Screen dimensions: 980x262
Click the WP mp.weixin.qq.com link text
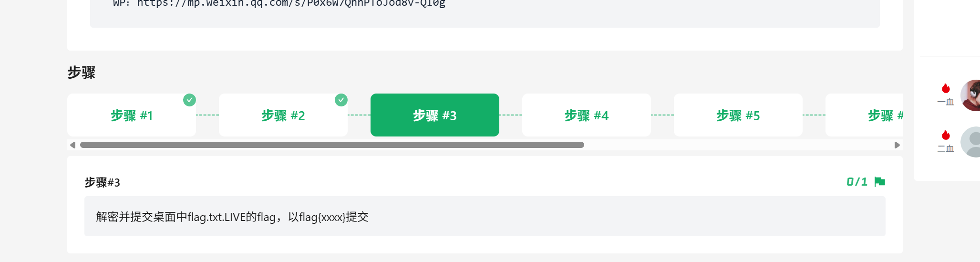tap(291, 3)
